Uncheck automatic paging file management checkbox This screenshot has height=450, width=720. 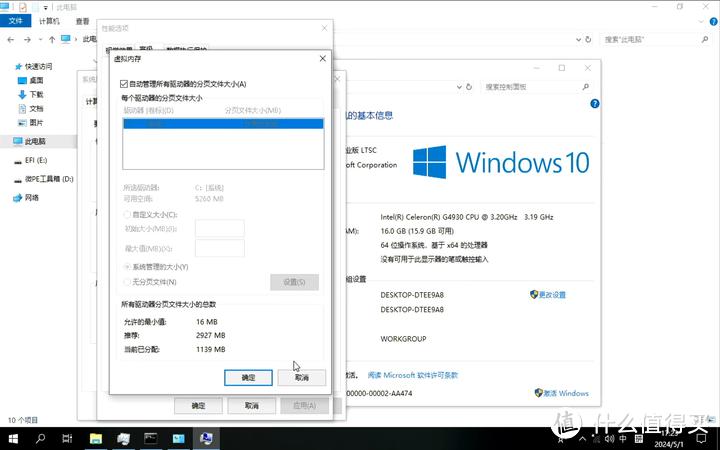click(x=124, y=84)
